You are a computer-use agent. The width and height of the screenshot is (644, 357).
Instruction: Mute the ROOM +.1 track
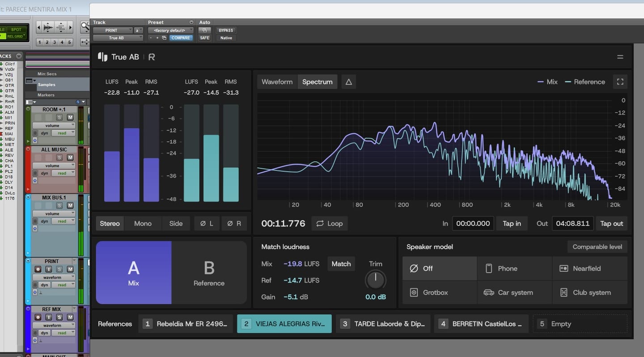tap(70, 117)
